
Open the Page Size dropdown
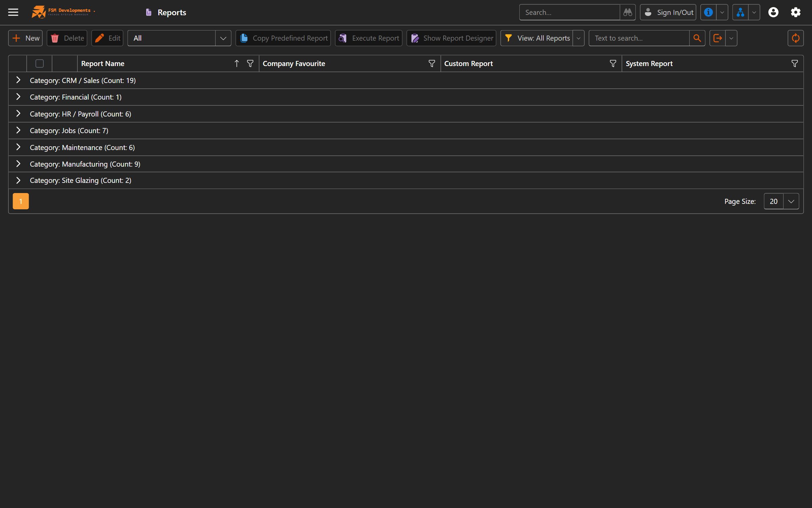[791, 202]
